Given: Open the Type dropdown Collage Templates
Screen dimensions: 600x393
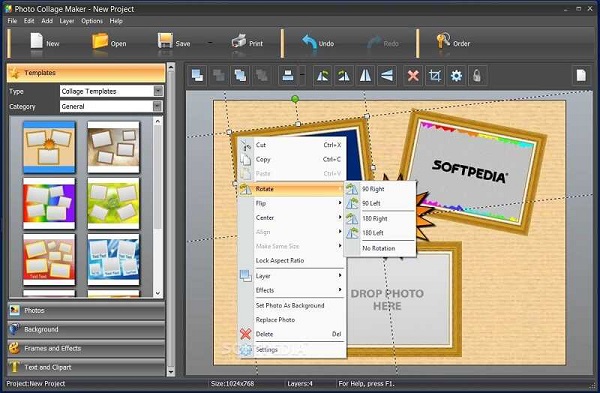Looking at the screenshot, I should (111, 91).
